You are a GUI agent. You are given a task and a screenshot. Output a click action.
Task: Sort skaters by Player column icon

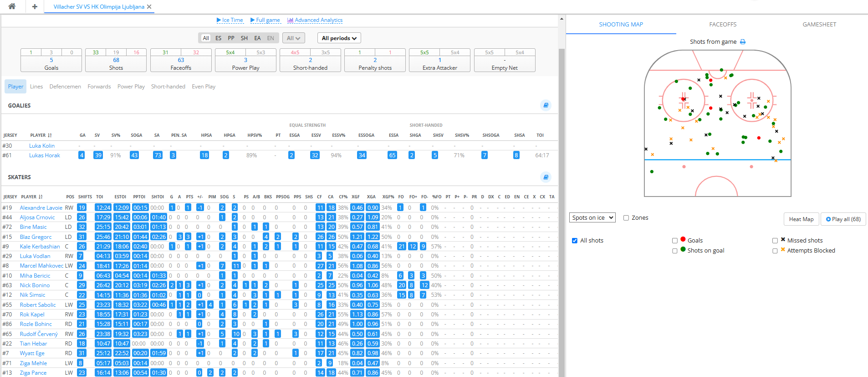41,197
